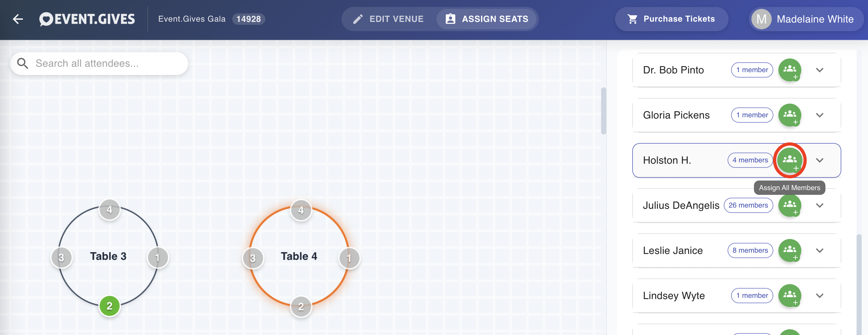Assign all members for Julius DeAngelis
Viewport: 868px width, 335px height.
tap(790, 205)
